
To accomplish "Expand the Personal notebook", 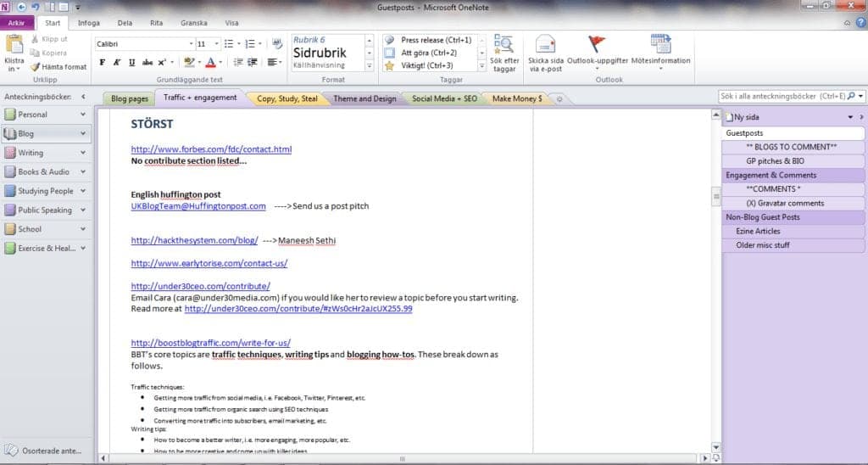I will [x=83, y=115].
